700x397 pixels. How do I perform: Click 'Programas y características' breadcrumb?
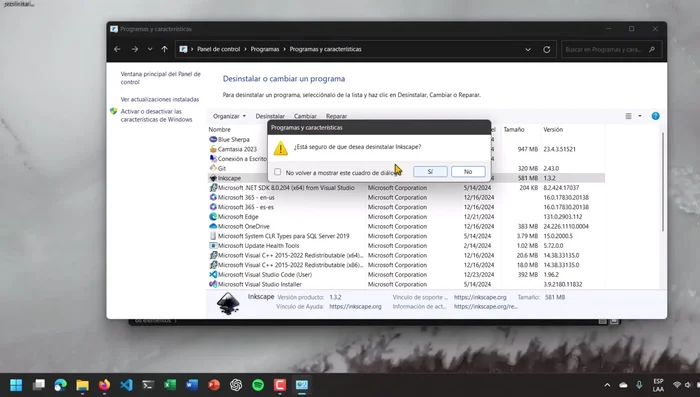tap(325, 49)
